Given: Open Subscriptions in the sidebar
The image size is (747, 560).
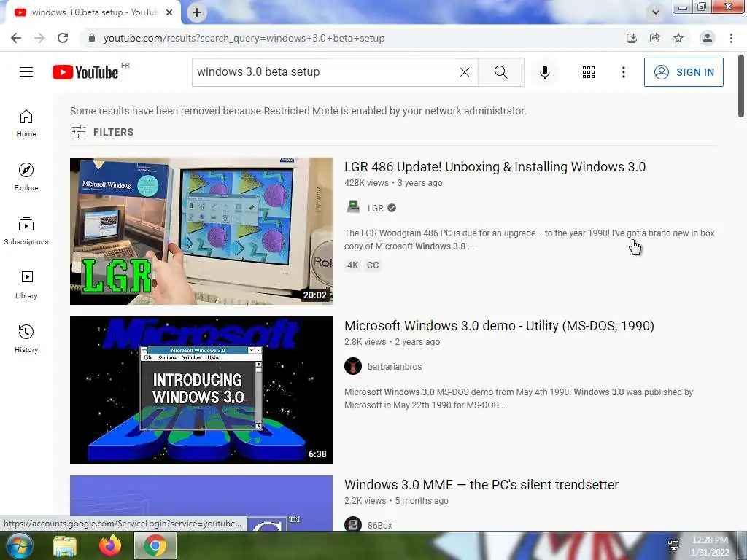Looking at the screenshot, I should 26,231.
